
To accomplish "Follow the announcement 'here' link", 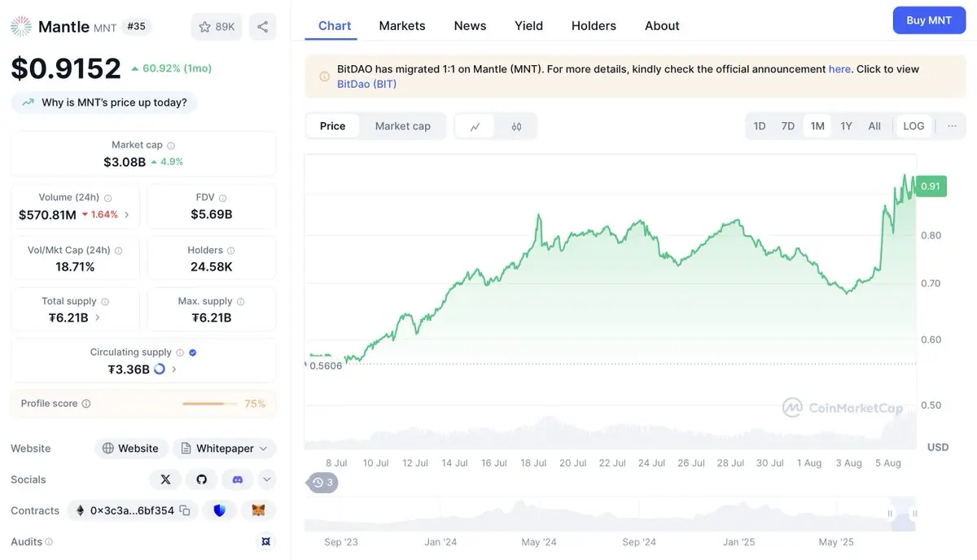I will click(839, 69).
